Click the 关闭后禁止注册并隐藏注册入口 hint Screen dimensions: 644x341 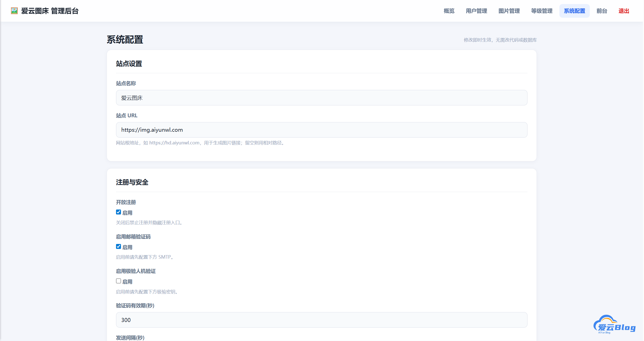tap(150, 223)
